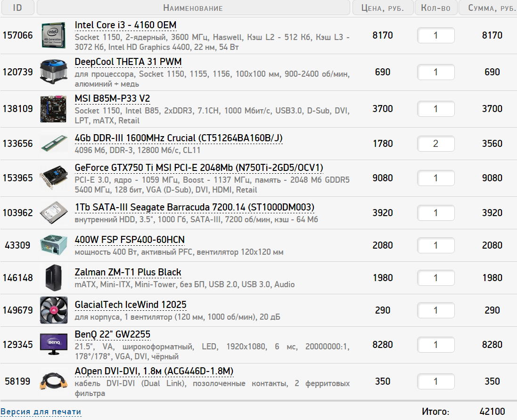Select product ID 103962
This screenshot has height=420, width=517.
tap(18, 213)
